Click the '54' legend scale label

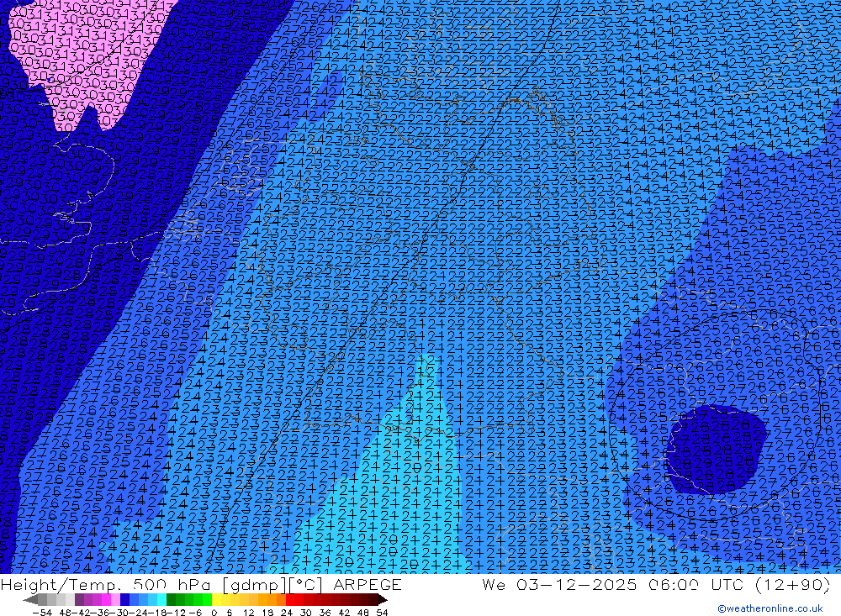pyautogui.click(x=382, y=613)
